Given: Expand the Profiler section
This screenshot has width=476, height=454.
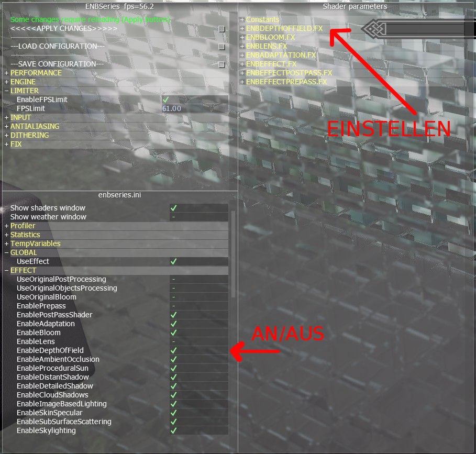Looking at the screenshot, I should [x=6, y=226].
